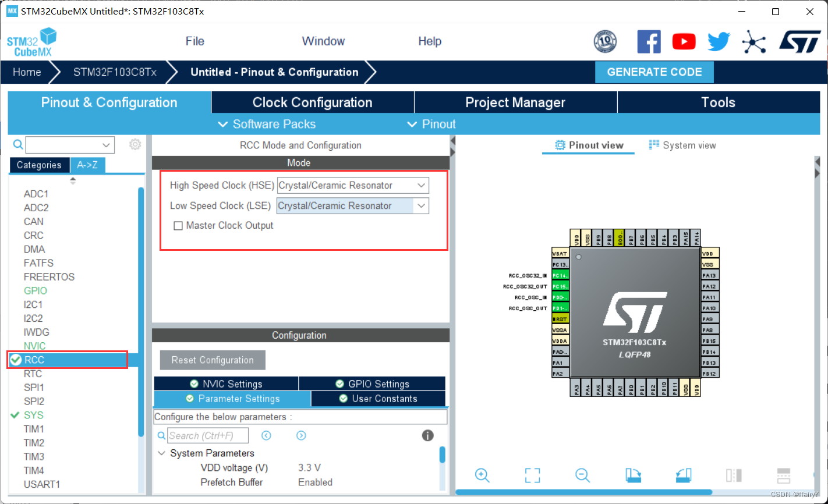Open the File menu
This screenshot has height=504, width=828.
[195, 41]
